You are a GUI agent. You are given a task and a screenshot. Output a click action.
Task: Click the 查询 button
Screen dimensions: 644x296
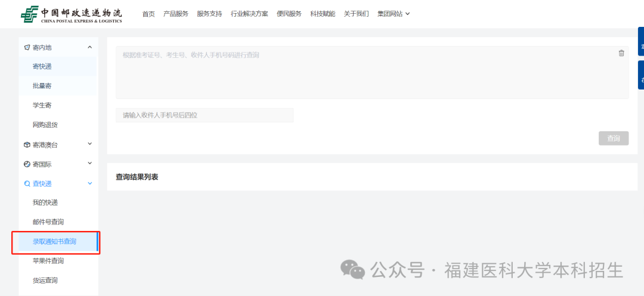tap(614, 138)
